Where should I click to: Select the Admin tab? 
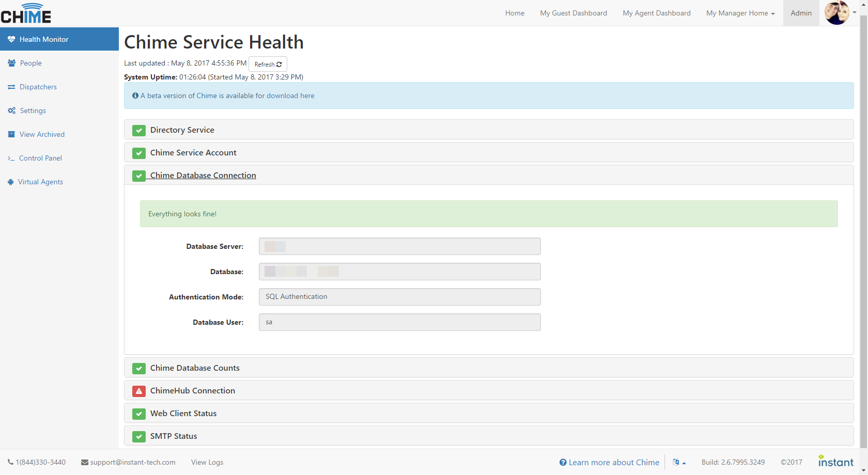801,13
